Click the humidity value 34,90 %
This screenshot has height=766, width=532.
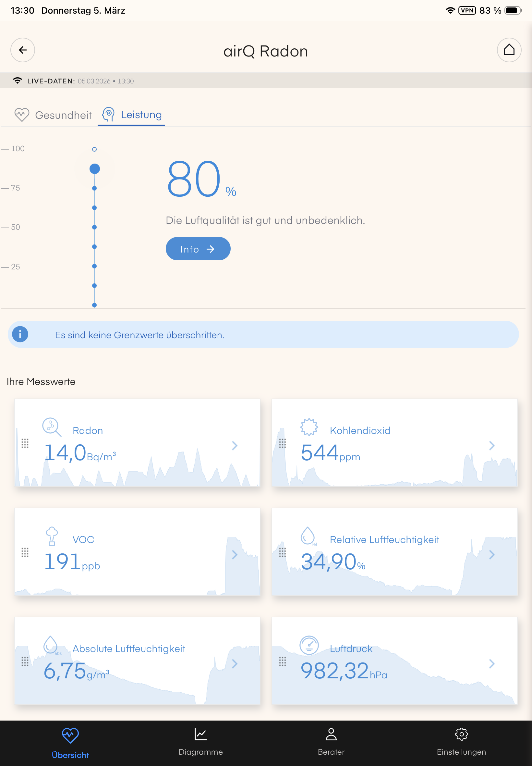tap(333, 562)
